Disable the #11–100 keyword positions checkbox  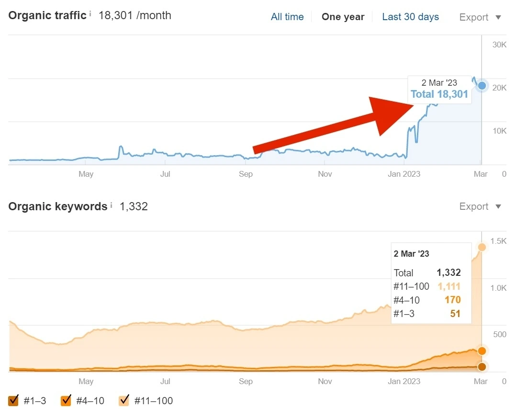(123, 400)
